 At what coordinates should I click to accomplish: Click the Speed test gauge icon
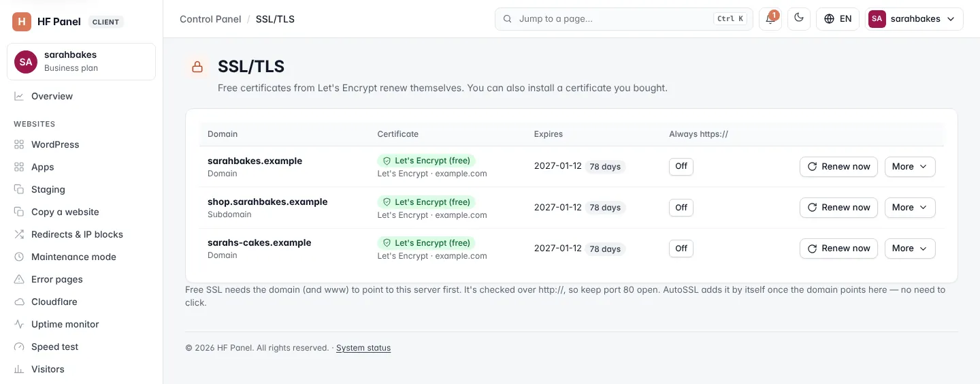pos(19,347)
